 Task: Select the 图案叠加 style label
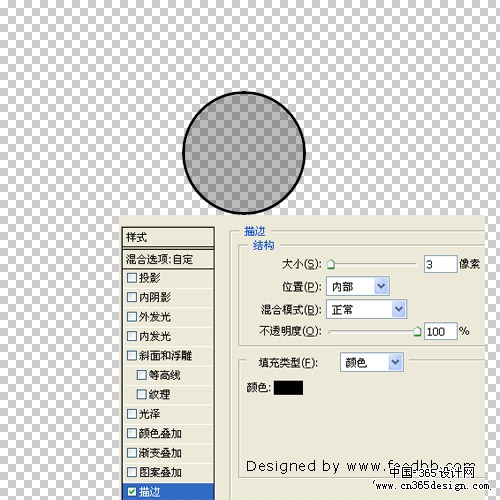pyautogui.click(x=160, y=472)
